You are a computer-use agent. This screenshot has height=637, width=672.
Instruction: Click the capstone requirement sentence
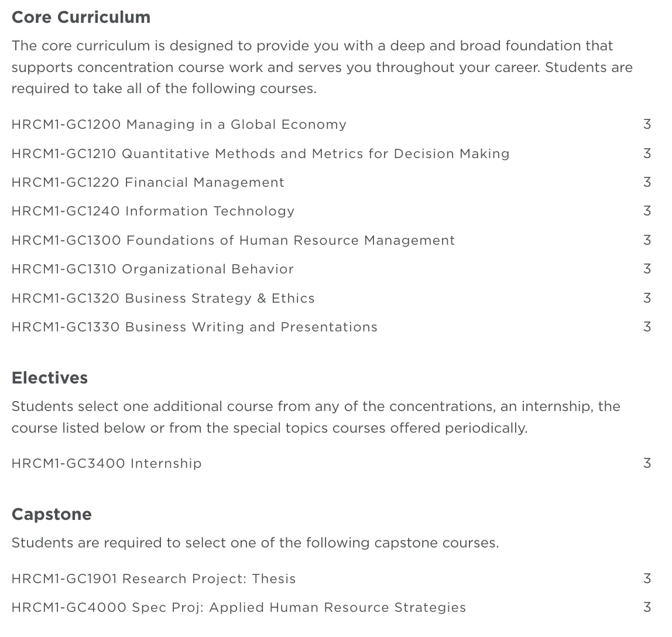click(x=255, y=543)
